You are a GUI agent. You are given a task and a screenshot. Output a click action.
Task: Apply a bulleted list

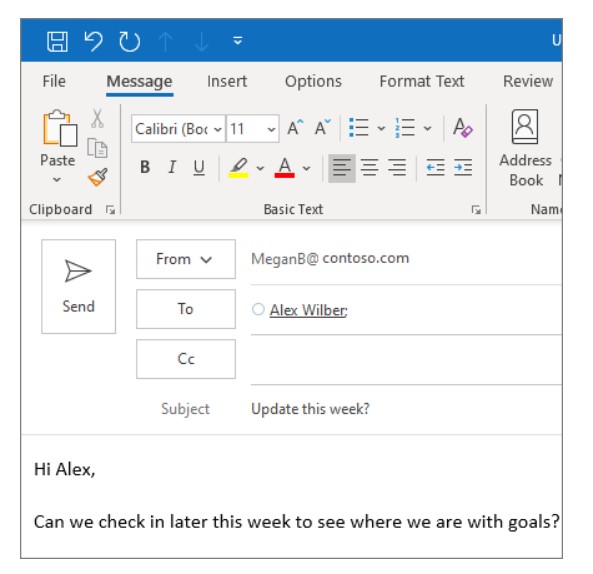click(x=359, y=127)
